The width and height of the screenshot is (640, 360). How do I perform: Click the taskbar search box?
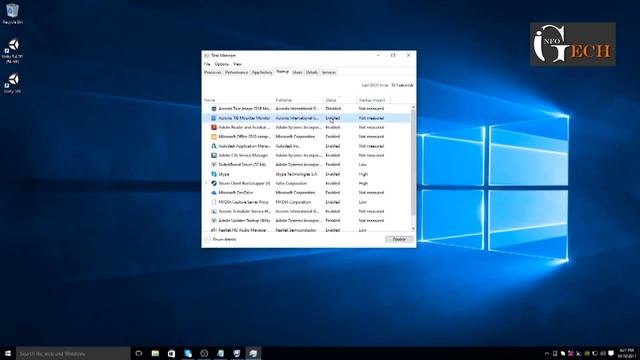click(73, 353)
